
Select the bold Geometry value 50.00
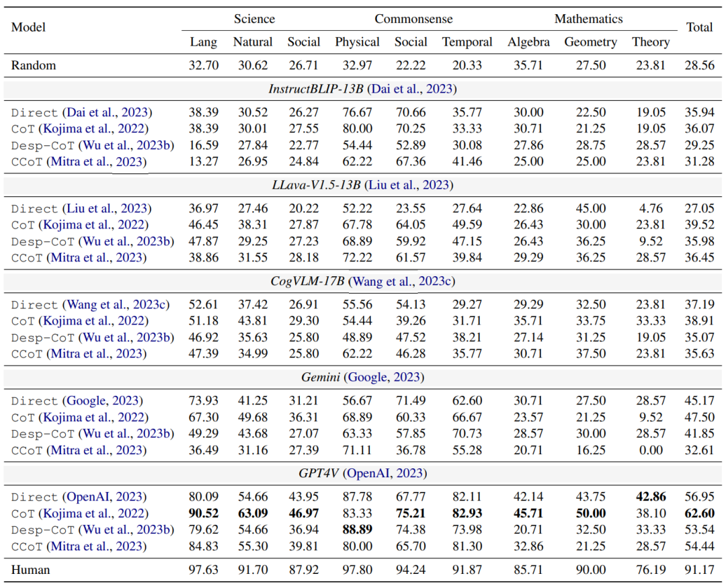[591, 513]
